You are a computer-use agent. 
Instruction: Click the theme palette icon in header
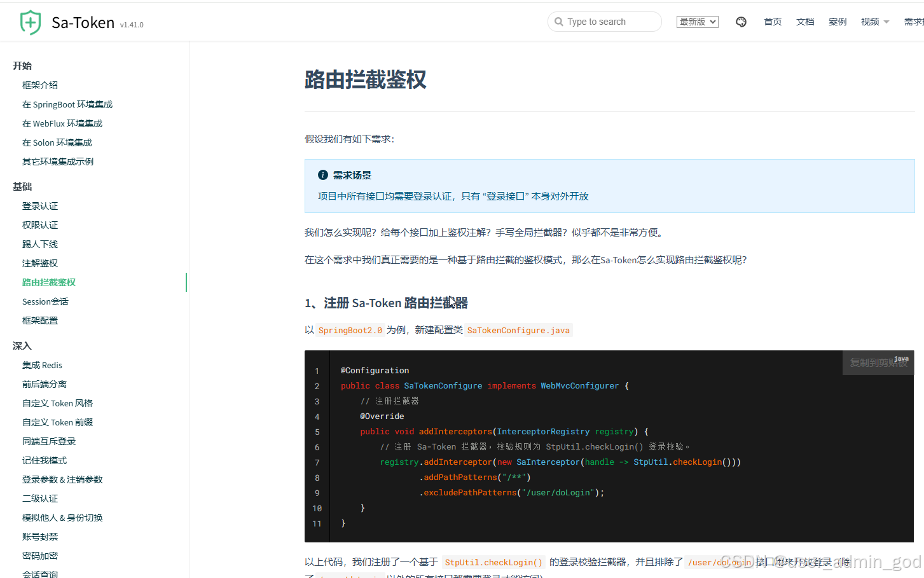click(741, 22)
